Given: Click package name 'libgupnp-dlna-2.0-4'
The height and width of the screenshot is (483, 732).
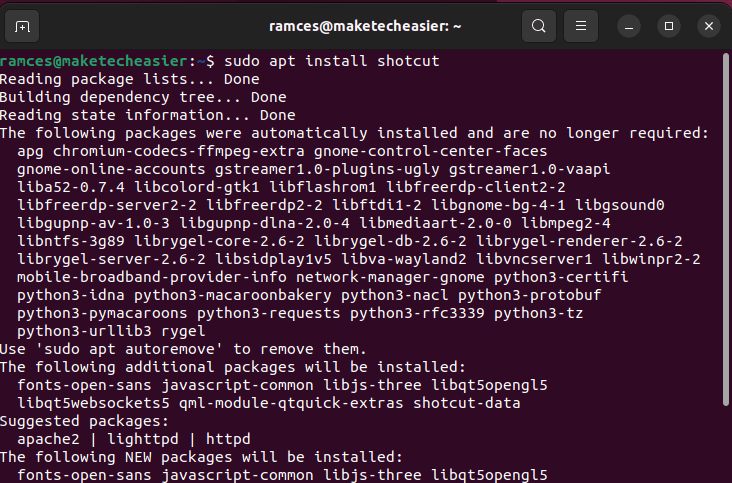Looking at the screenshot, I should (x=264, y=223).
